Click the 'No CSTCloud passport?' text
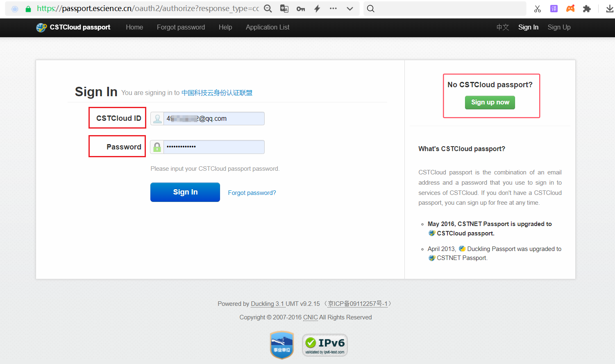 [490, 85]
